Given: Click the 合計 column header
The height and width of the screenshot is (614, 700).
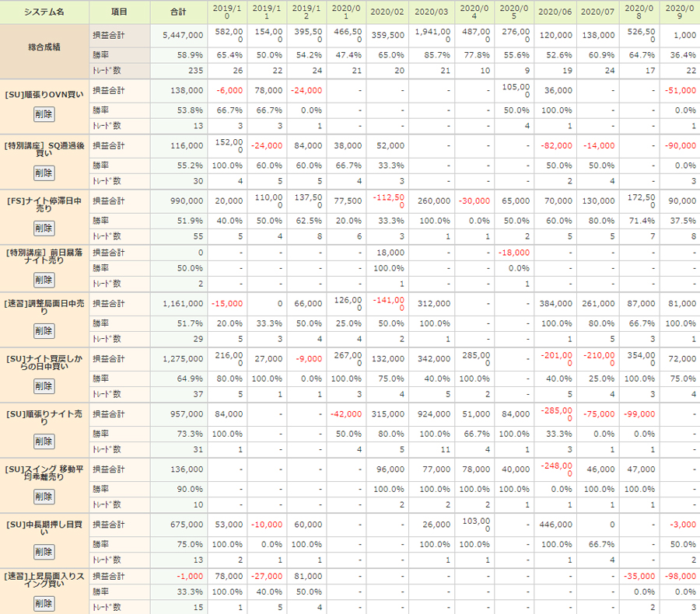Looking at the screenshot, I should [178, 12].
